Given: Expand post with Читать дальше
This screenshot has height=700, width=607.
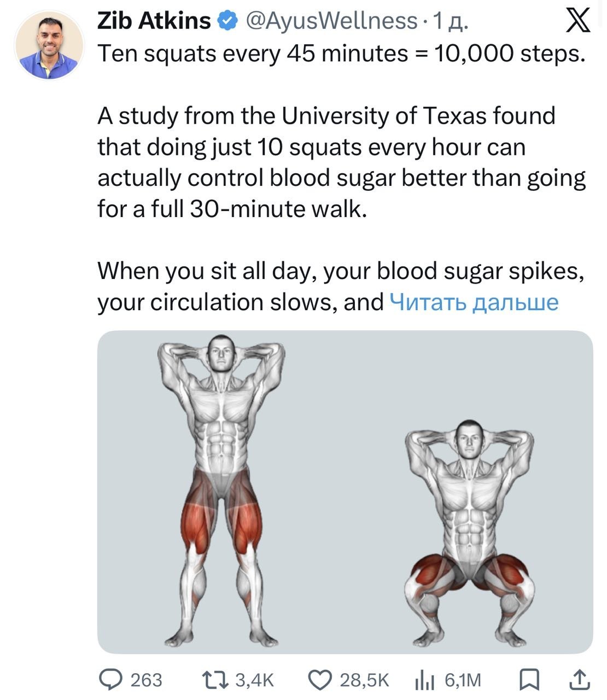Looking at the screenshot, I should coord(474,302).
